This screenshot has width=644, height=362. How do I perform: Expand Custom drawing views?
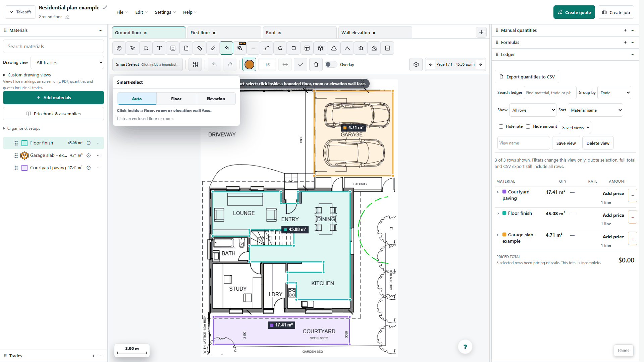pos(27,75)
